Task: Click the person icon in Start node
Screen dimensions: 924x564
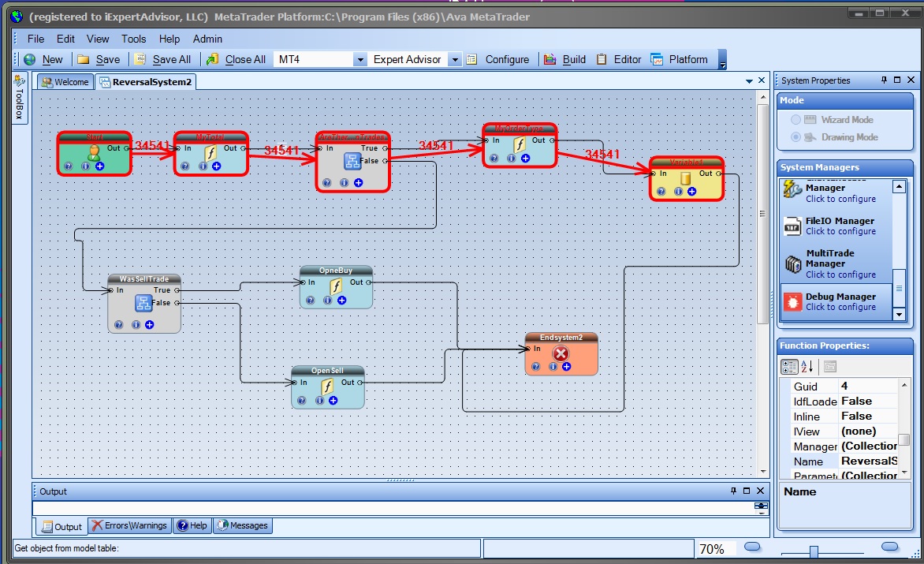Action: click(x=95, y=153)
